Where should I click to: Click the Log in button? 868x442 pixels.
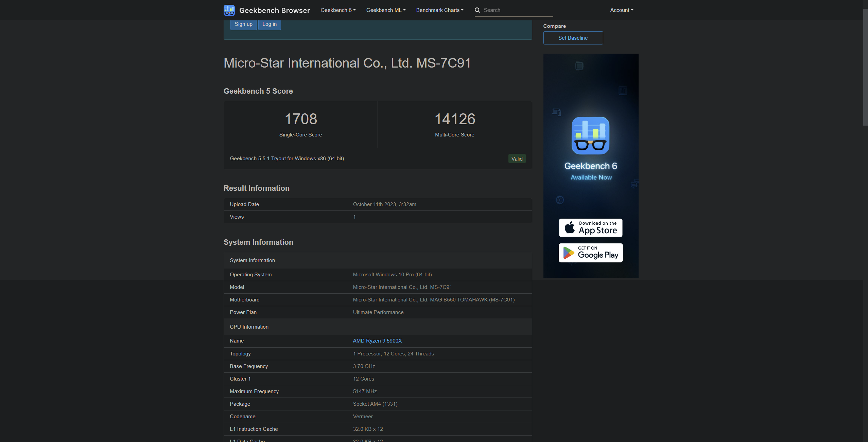coord(270,24)
